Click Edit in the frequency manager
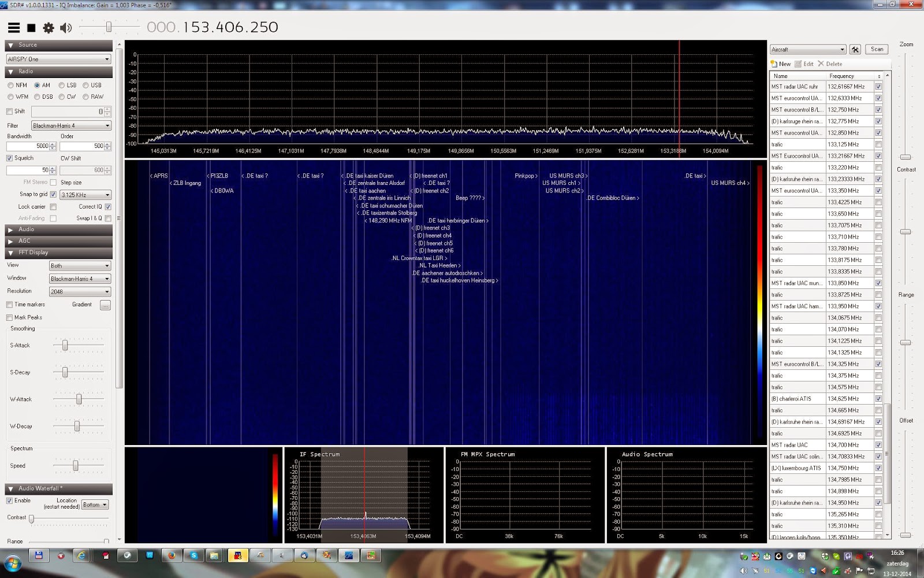 [x=804, y=64]
